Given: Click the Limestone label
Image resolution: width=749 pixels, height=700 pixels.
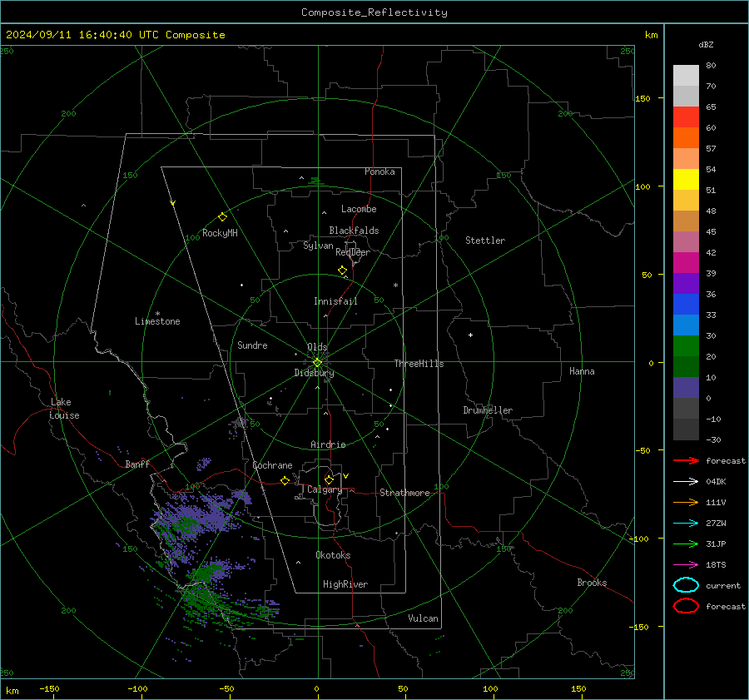Looking at the screenshot, I should click(157, 321).
